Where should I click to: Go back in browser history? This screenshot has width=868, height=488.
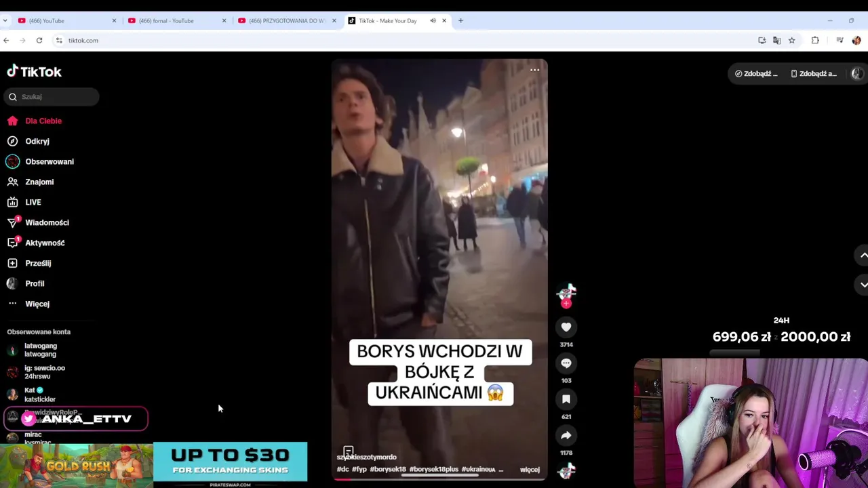(6, 41)
